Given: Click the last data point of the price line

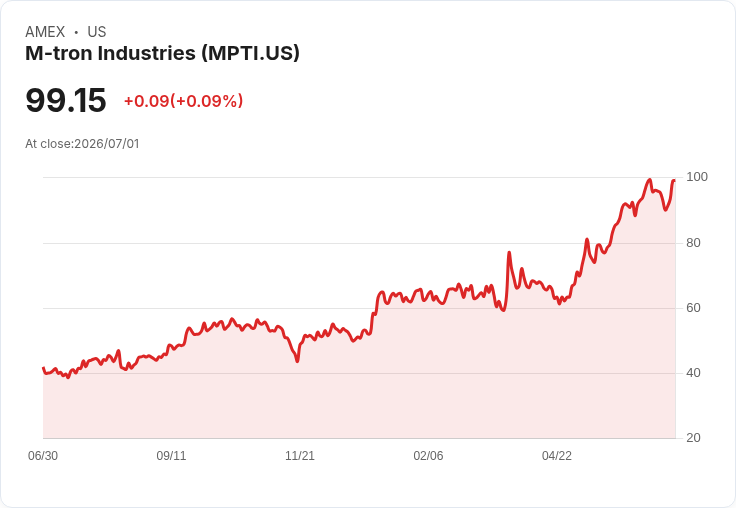Looking at the screenshot, I should click(x=675, y=180).
